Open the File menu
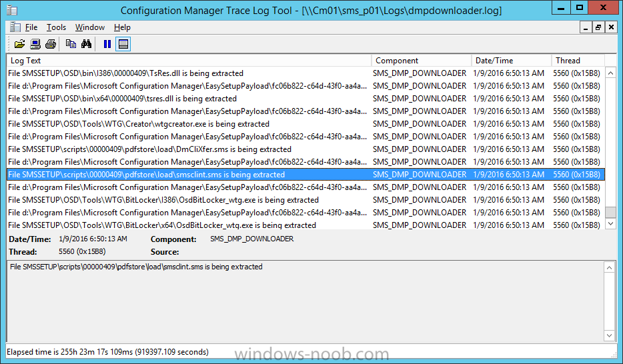 [x=31, y=27]
